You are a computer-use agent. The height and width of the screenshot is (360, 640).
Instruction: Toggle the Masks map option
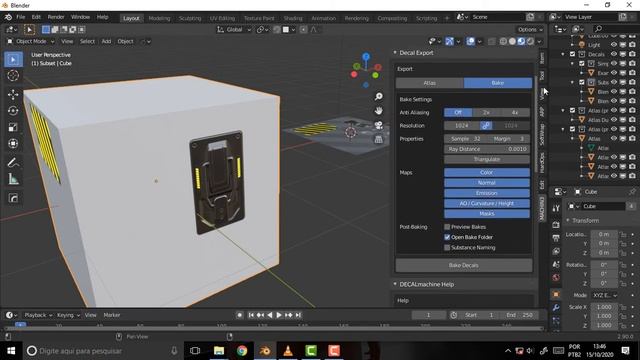487,213
